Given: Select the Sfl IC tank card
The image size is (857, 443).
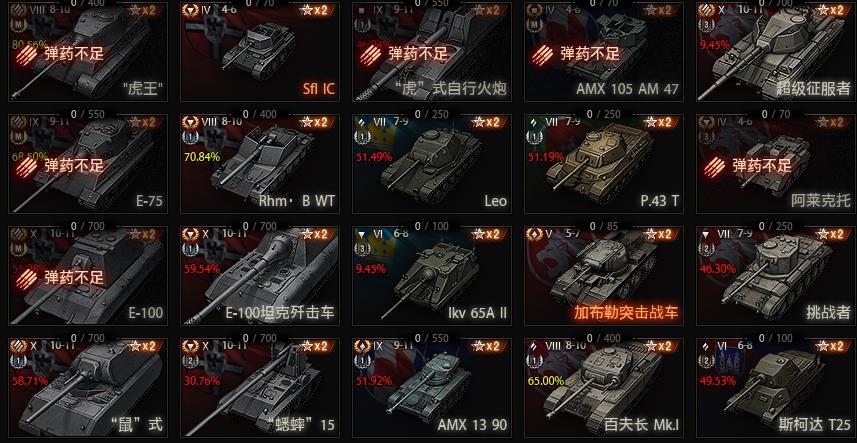Looking at the screenshot, I should click(260, 51).
